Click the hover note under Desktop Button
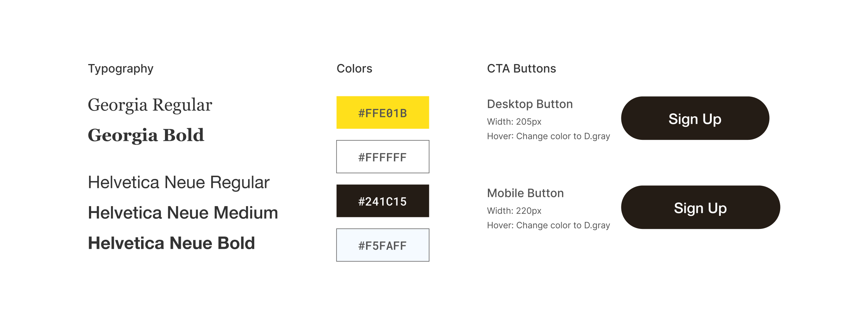The image size is (868, 322). coord(548,137)
